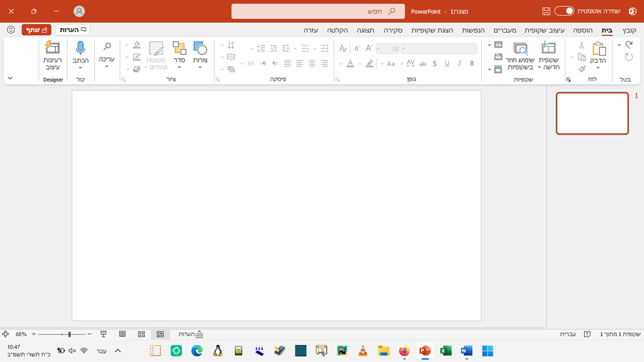
Task: Switch to the Design (עיצוב שקופית) tab
Action: (x=544, y=30)
